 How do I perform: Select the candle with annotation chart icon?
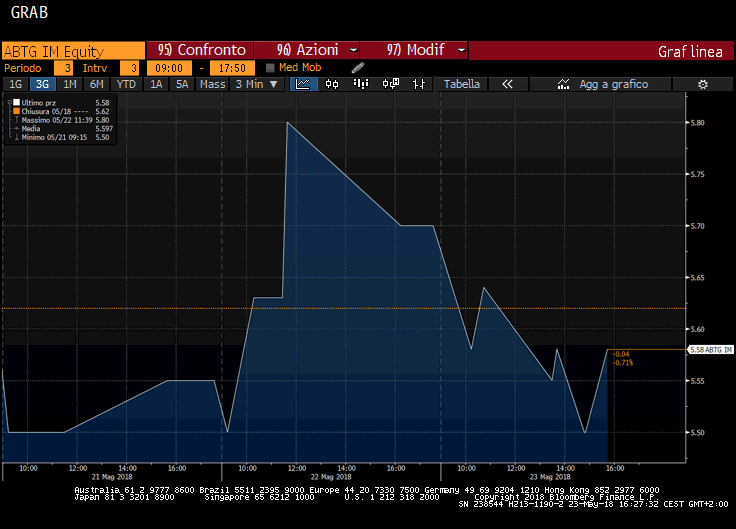(391, 84)
